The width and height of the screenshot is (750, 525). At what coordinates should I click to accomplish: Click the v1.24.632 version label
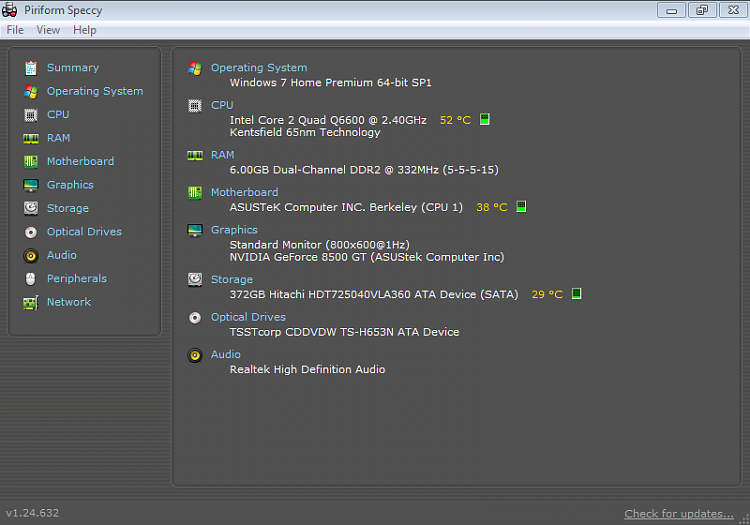tap(32, 513)
